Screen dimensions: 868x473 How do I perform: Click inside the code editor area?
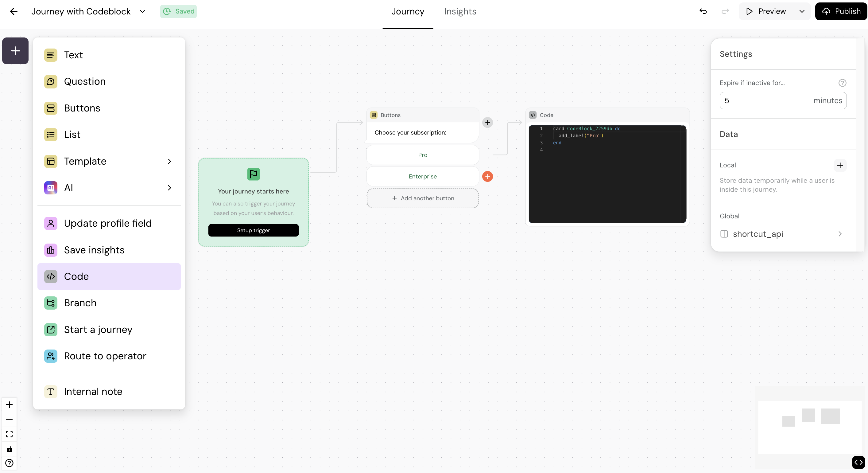(607, 174)
